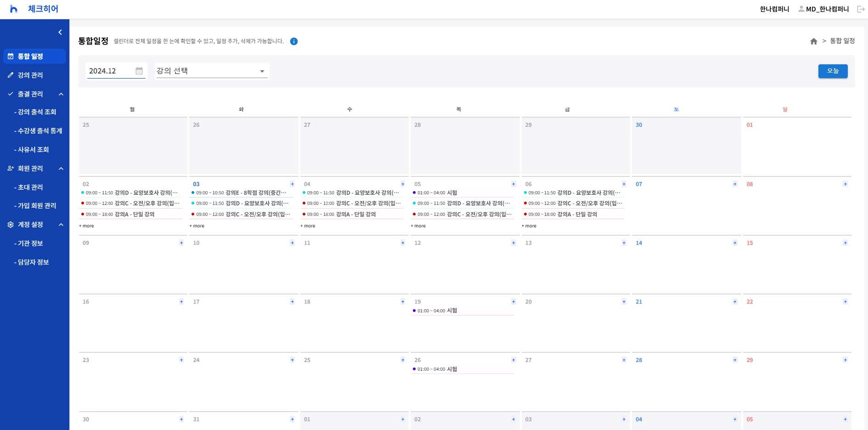Show more events on Monday 02
868x430 pixels.
point(86,226)
